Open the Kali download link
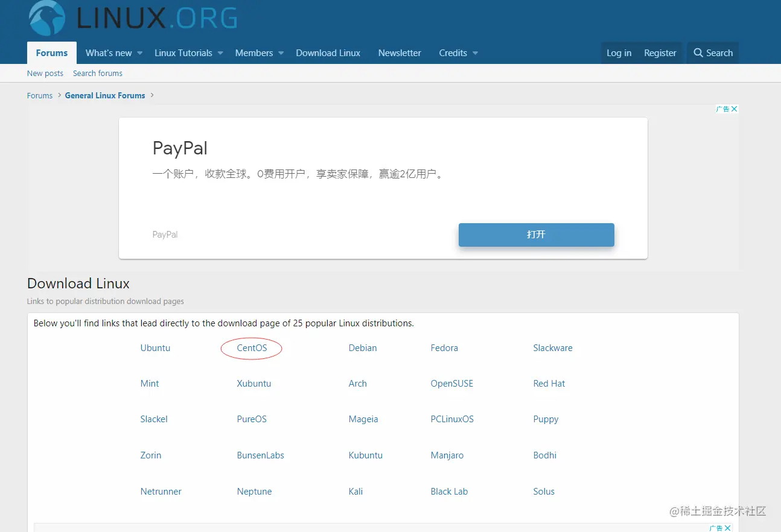 [356, 492]
